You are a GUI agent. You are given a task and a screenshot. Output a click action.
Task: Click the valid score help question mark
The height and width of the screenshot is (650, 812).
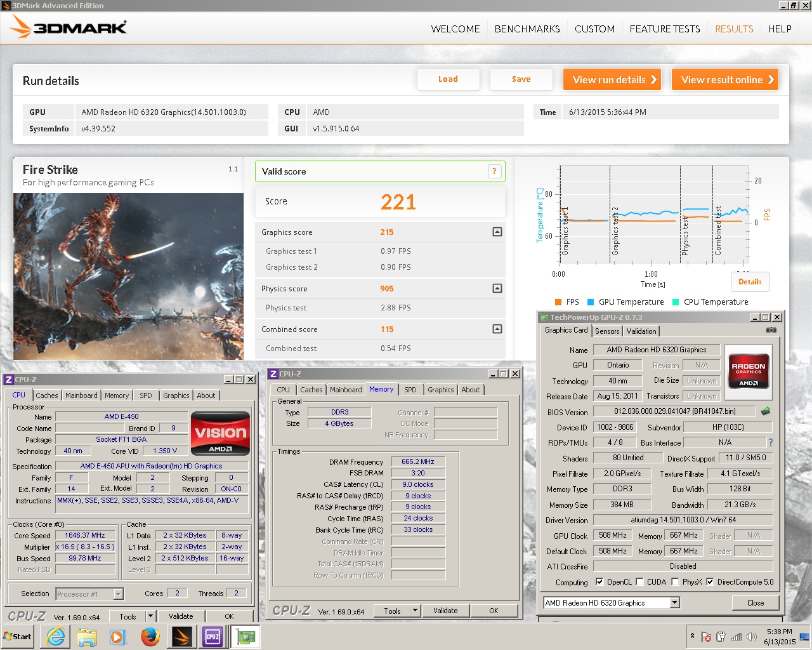(494, 171)
